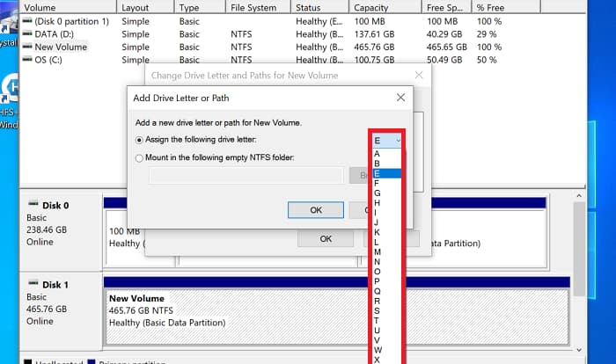Select the New Volume drive icon in list

point(27,47)
